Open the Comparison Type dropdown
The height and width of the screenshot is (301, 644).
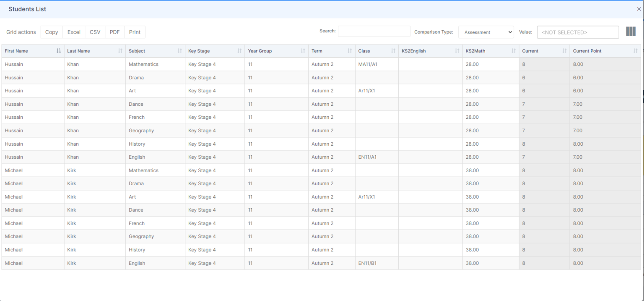[486, 31]
